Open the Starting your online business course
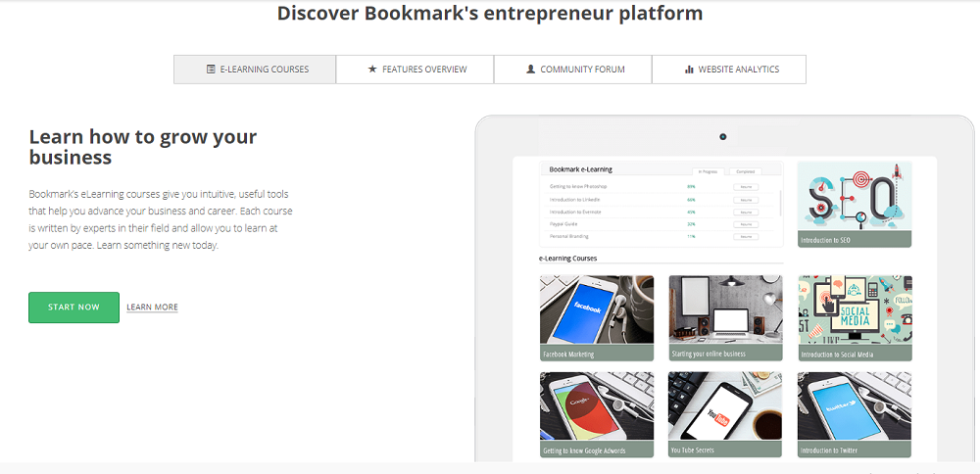Image resolution: width=980 pixels, height=474 pixels. click(x=725, y=318)
